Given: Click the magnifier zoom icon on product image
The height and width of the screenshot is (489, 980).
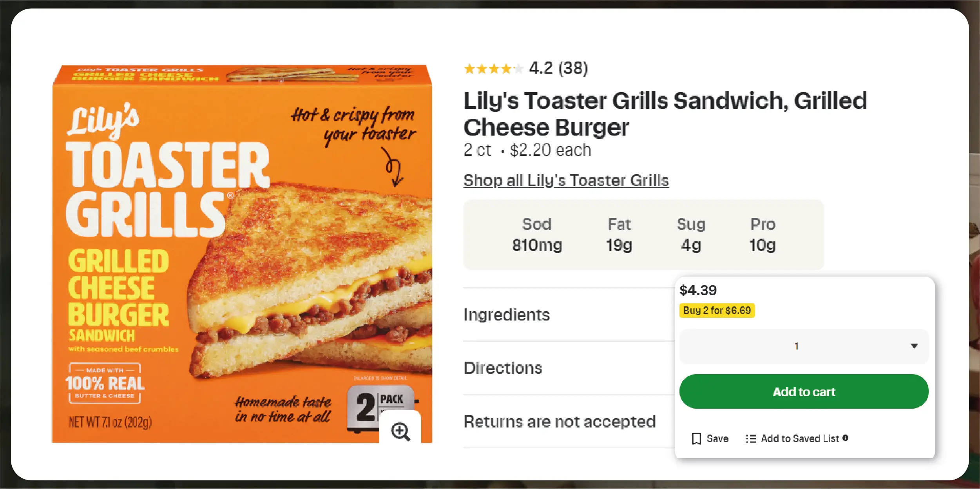Looking at the screenshot, I should (x=400, y=431).
